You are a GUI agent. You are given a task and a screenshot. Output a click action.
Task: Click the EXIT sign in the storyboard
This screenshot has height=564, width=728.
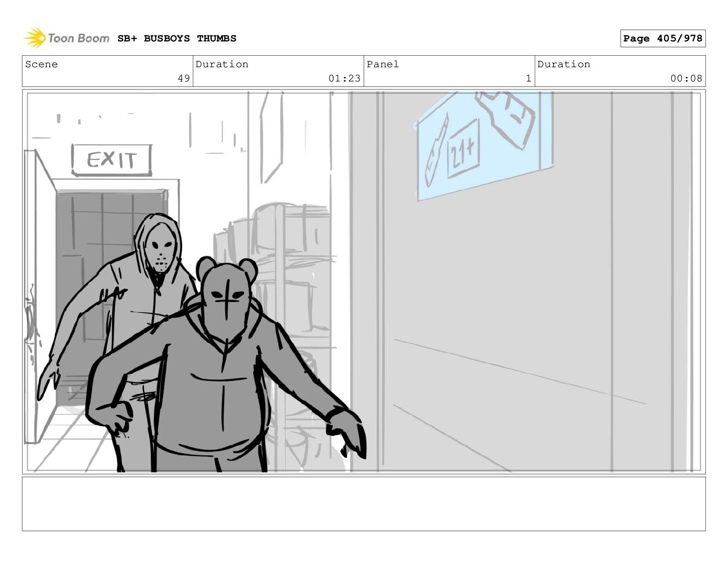(112, 160)
